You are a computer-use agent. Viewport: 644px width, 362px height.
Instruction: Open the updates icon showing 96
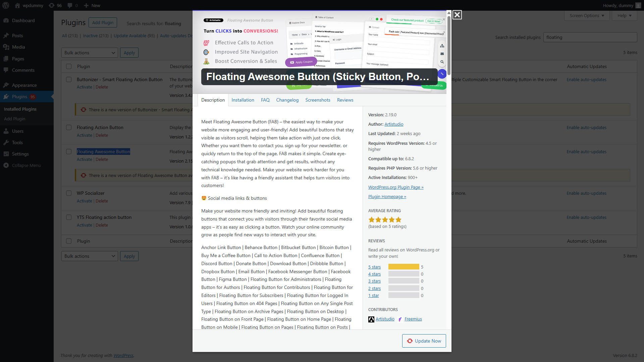[55, 5]
